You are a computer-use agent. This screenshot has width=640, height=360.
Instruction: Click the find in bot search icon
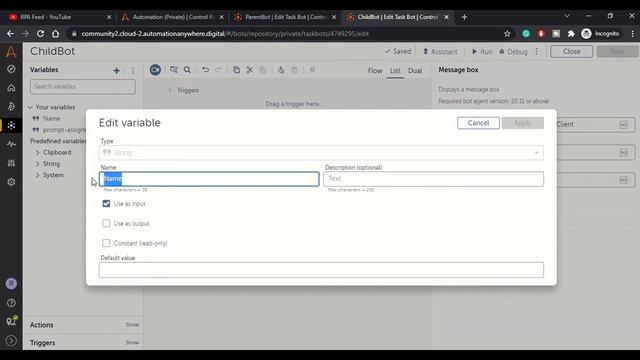click(x=187, y=70)
